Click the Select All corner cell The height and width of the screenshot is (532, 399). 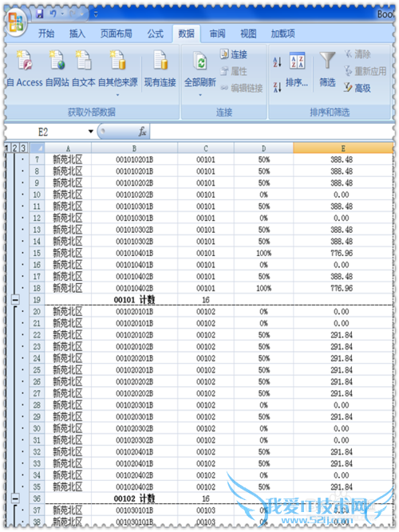point(37,148)
